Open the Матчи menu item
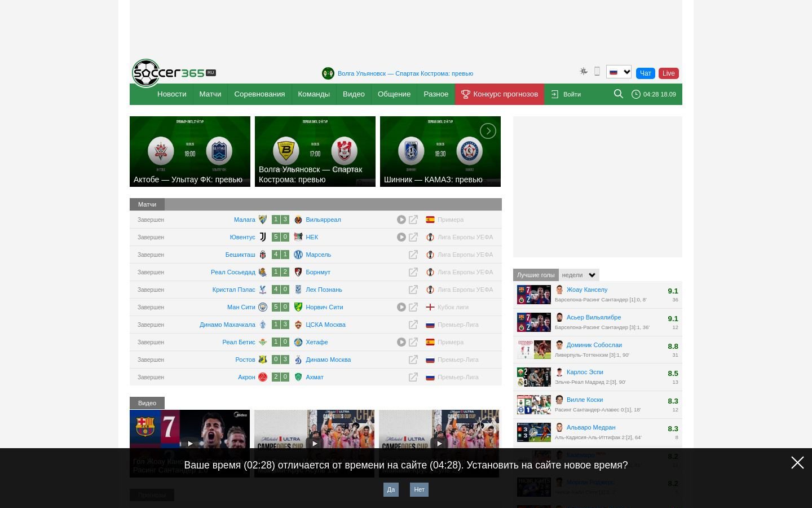 point(210,94)
